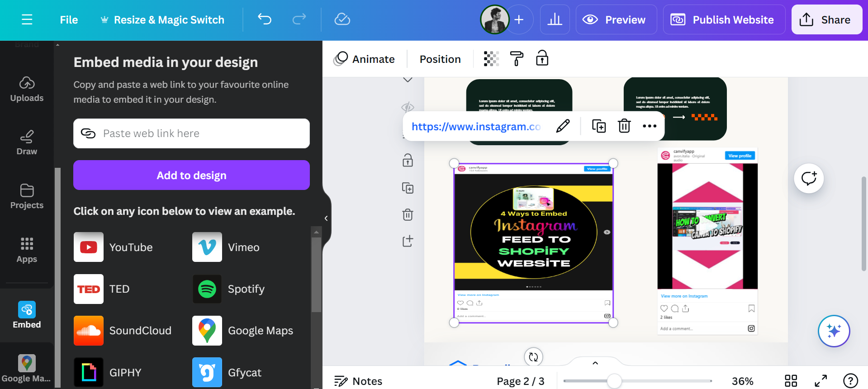
Task: Open zoom percentage 36% menu
Action: [x=743, y=381]
